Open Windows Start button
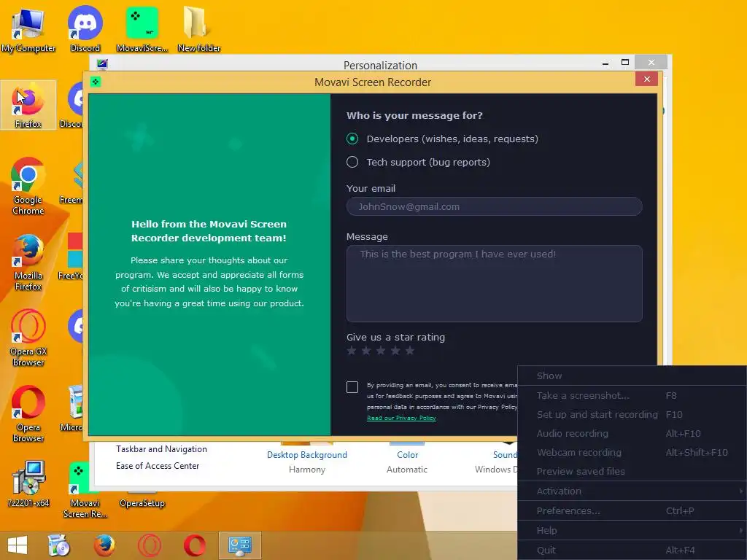 coord(18,545)
